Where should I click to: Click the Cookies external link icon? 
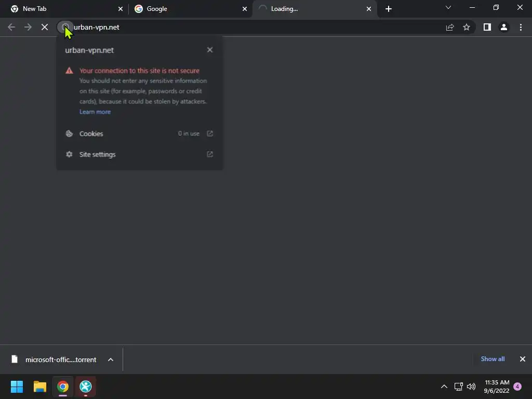[x=210, y=134]
